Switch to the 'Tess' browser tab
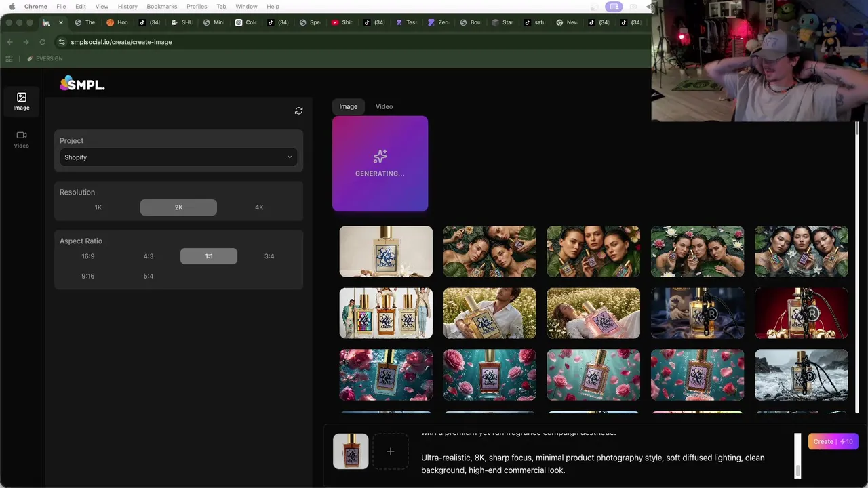 (x=407, y=22)
